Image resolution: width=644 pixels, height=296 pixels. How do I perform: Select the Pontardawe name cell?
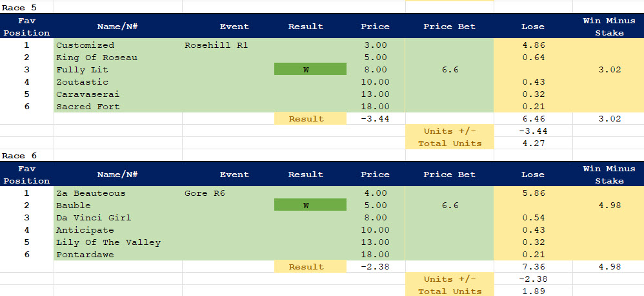tap(86, 254)
